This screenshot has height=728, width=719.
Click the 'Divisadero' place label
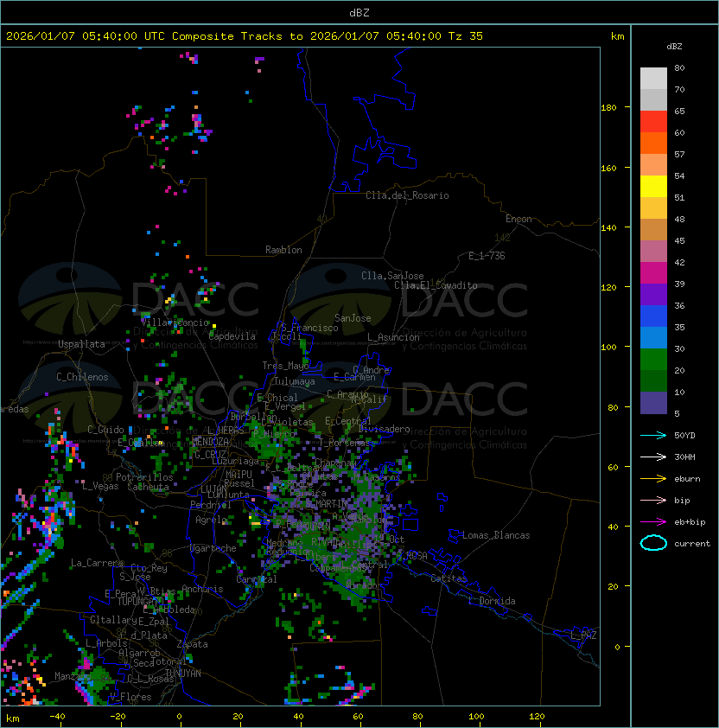click(x=384, y=429)
